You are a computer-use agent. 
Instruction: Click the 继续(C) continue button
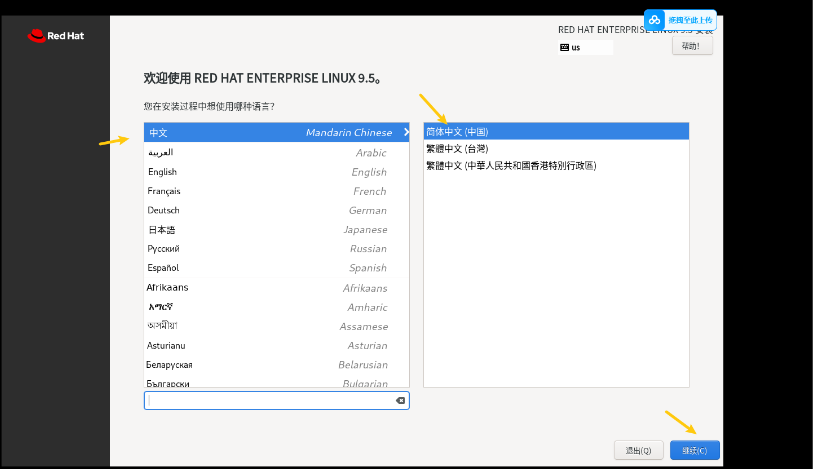[x=695, y=450]
